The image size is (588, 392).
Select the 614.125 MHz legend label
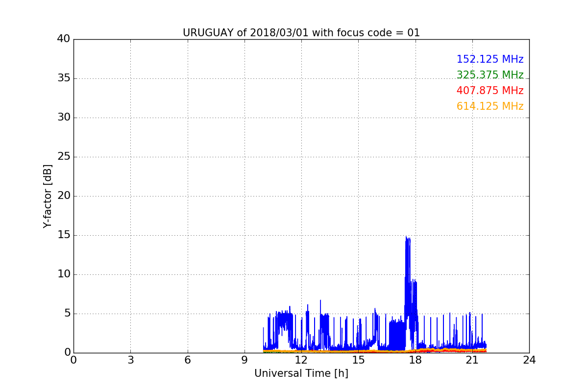[490, 106]
